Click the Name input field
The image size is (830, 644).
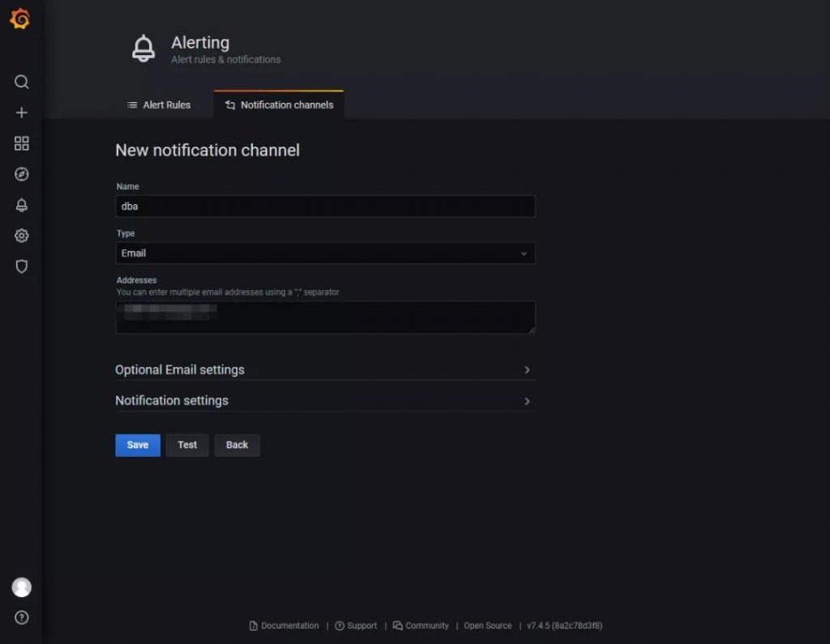pos(325,207)
